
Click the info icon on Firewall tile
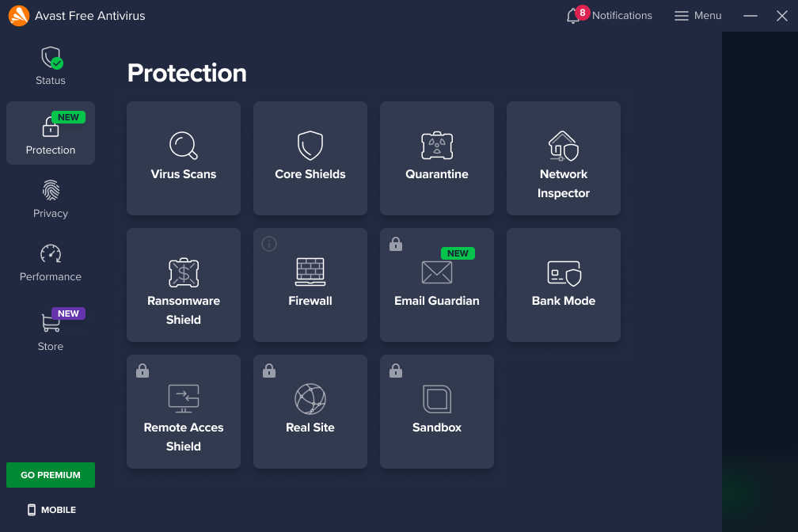pyautogui.click(x=268, y=244)
